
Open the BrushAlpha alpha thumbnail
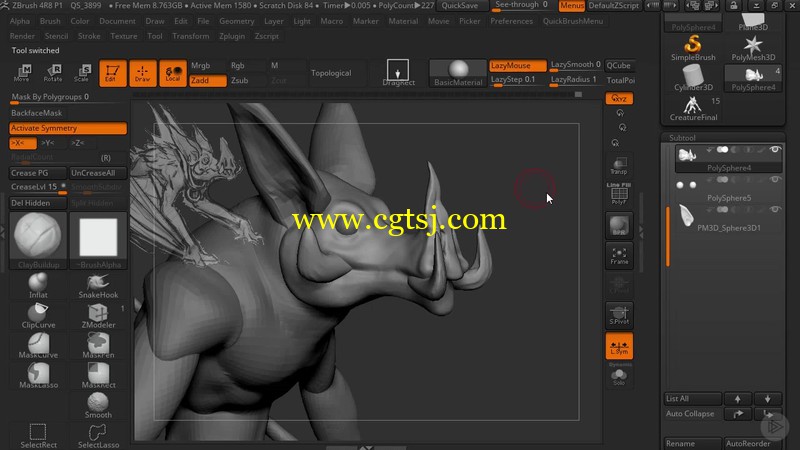click(98, 241)
